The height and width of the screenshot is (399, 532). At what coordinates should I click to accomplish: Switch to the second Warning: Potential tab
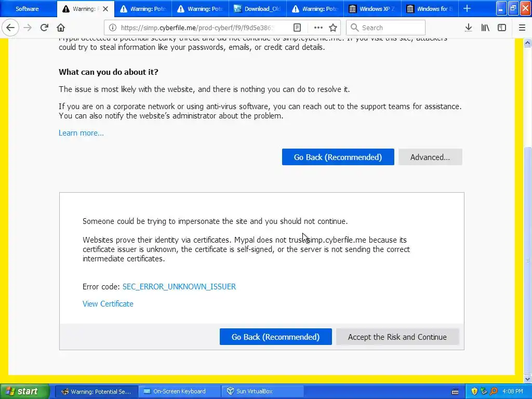(x=143, y=9)
